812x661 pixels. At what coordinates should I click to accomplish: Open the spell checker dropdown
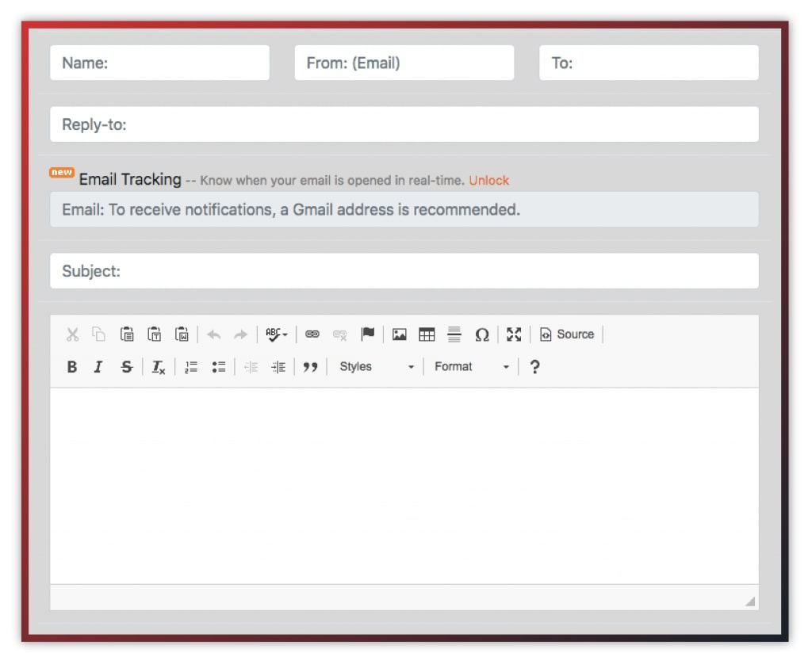click(274, 334)
